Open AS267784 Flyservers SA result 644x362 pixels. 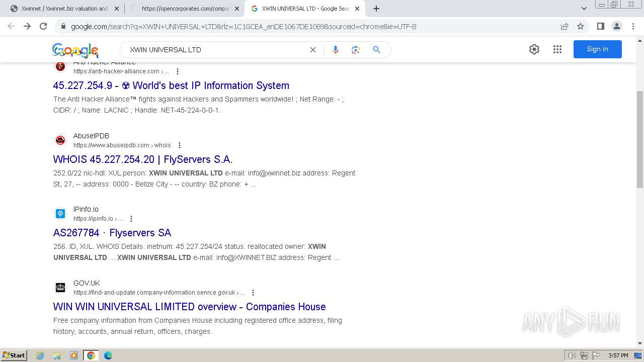coord(112,233)
